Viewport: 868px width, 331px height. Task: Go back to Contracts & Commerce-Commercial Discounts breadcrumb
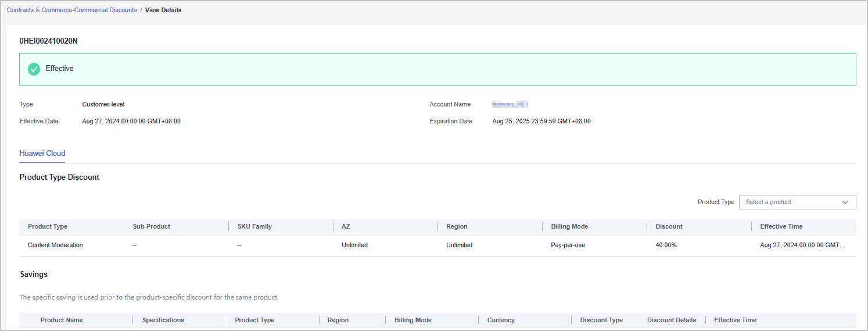72,10
